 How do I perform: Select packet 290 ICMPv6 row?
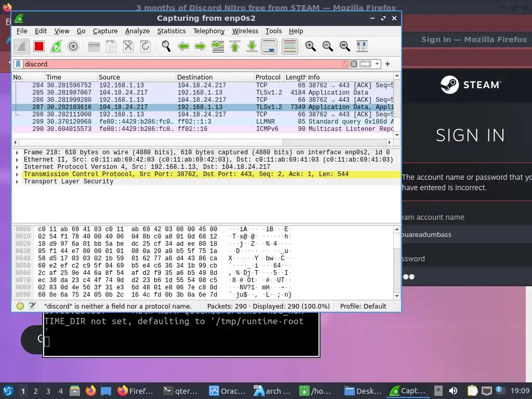[203, 129]
